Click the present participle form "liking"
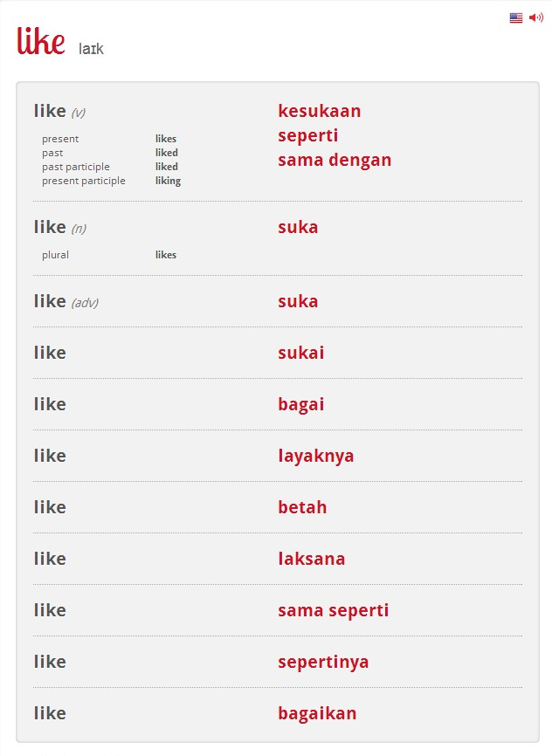Image resolution: width=552 pixels, height=756 pixels. (x=168, y=181)
